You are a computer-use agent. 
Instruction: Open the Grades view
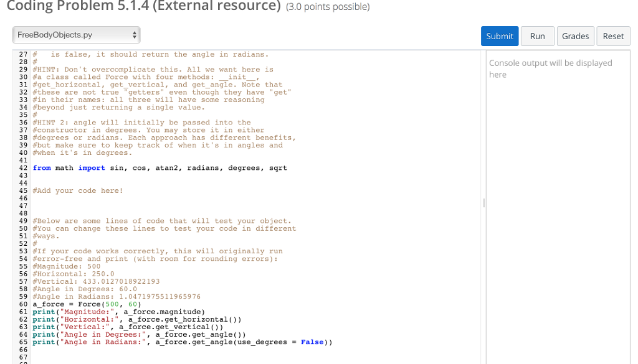[x=575, y=36]
